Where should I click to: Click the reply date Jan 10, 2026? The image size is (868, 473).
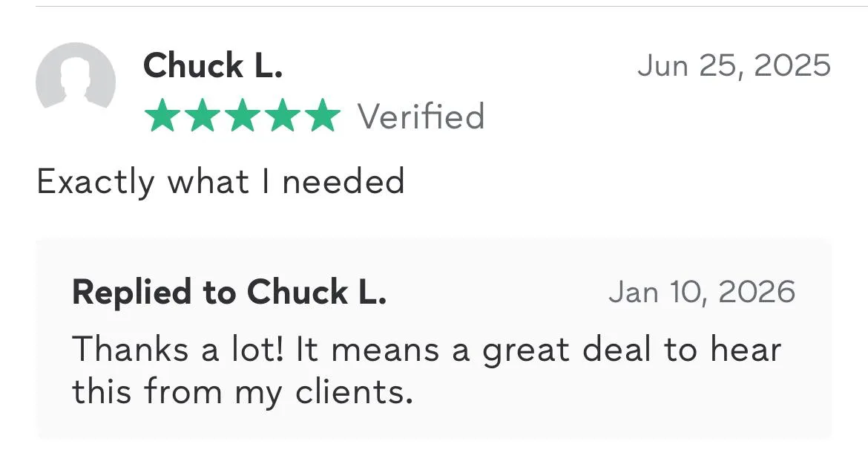701,292
